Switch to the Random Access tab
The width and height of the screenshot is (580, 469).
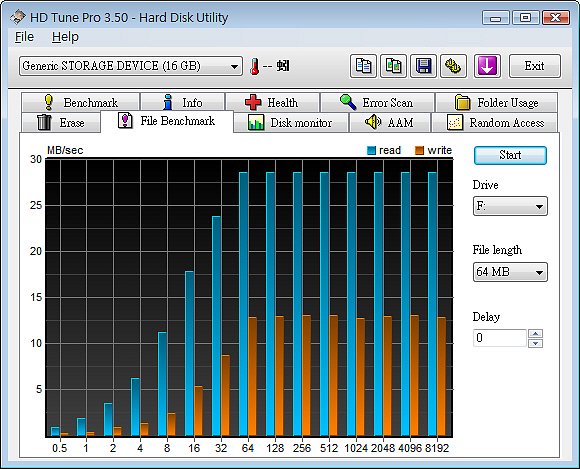495,122
